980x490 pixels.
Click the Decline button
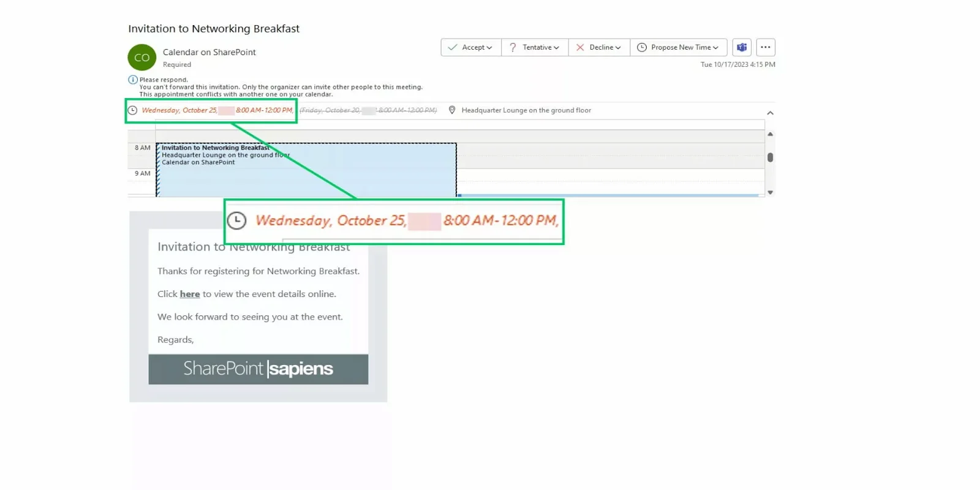[599, 47]
